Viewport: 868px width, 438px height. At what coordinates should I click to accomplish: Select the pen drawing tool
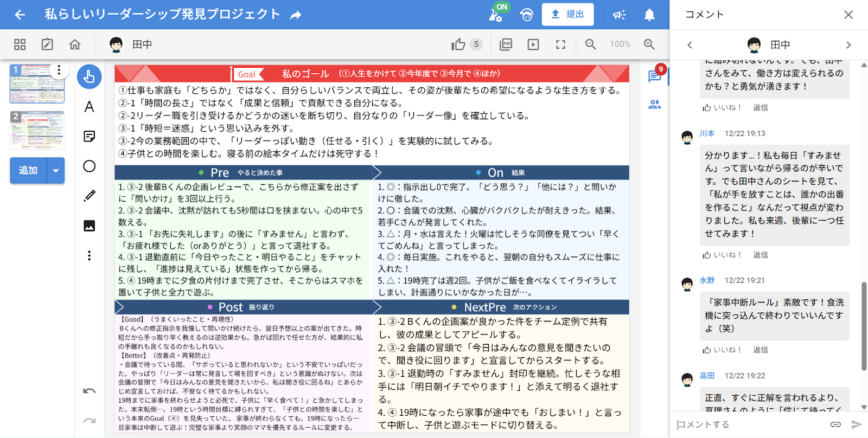coord(90,196)
